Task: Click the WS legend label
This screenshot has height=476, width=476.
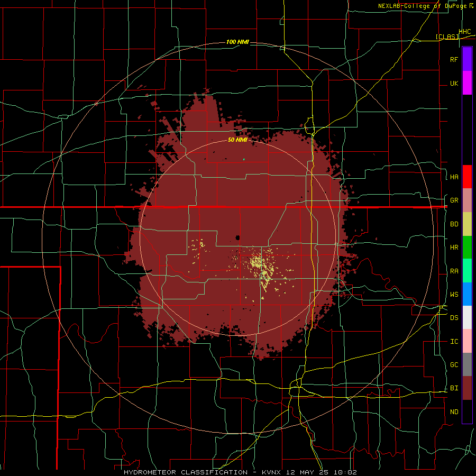Action: click(454, 294)
